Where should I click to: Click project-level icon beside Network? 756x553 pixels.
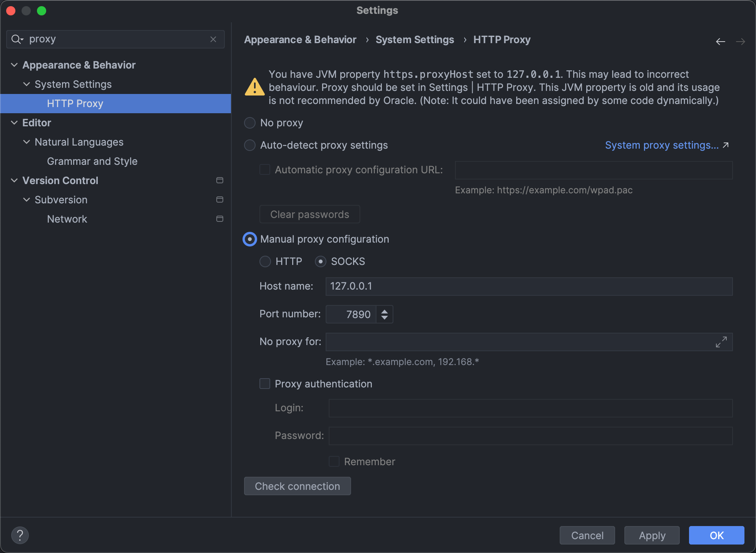[220, 219]
